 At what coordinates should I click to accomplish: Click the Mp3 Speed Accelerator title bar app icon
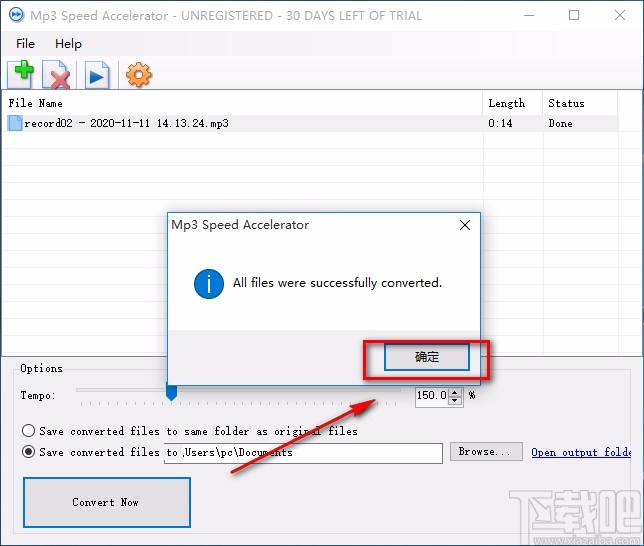(x=16, y=15)
